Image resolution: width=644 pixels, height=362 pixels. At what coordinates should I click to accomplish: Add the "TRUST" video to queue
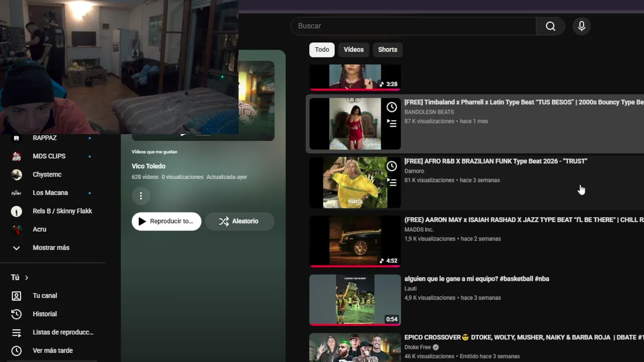391,182
